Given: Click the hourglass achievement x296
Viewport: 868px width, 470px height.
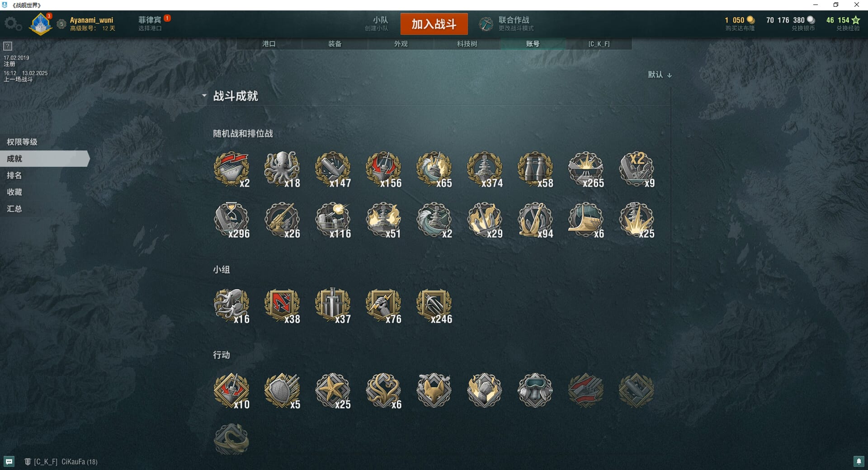Looking at the screenshot, I should [231, 220].
